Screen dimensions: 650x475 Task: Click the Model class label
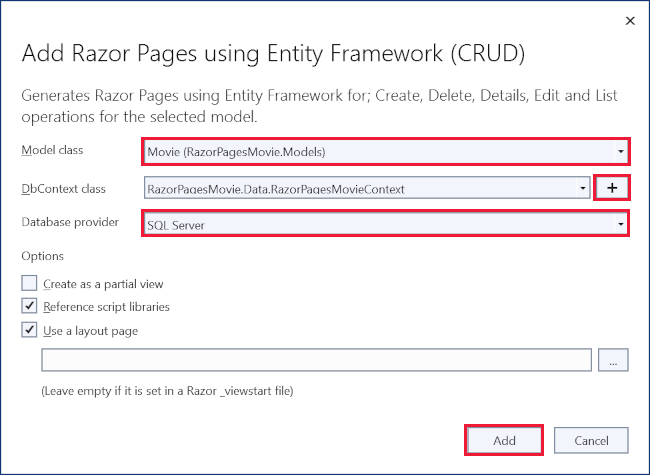(x=52, y=150)
